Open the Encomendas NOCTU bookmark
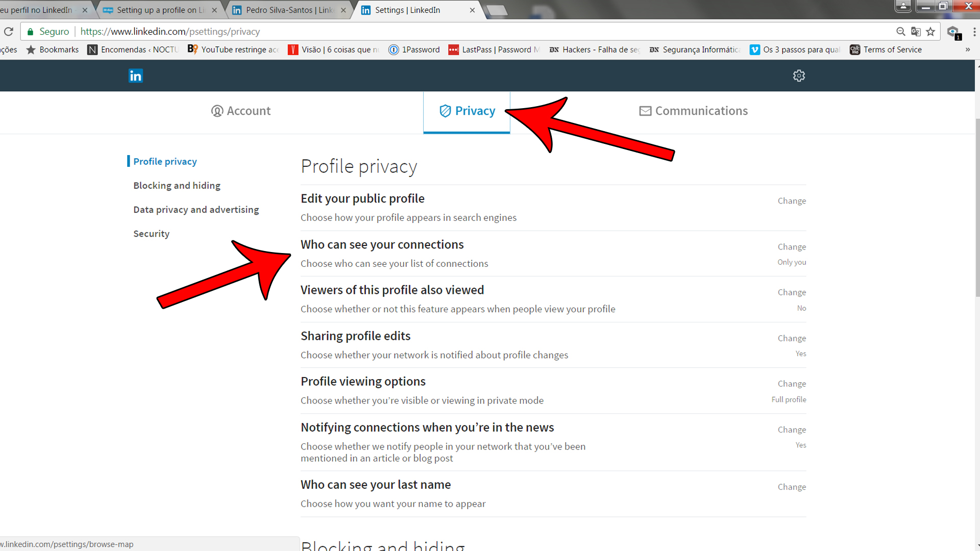Screen dimensions: 980x551 click(133, 49)
